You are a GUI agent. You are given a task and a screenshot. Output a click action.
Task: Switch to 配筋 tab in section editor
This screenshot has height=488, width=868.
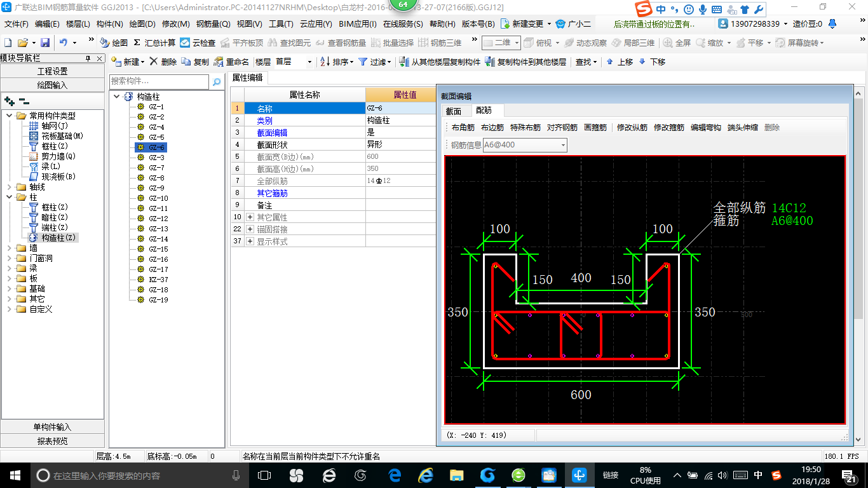pyautogui.click(x=484, y=111)
